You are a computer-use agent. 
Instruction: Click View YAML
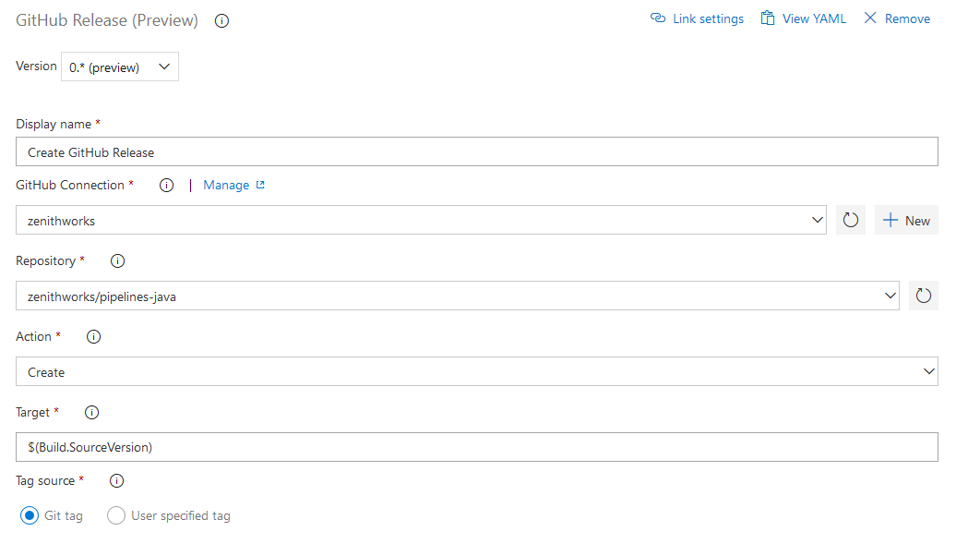tap(803, 18)
